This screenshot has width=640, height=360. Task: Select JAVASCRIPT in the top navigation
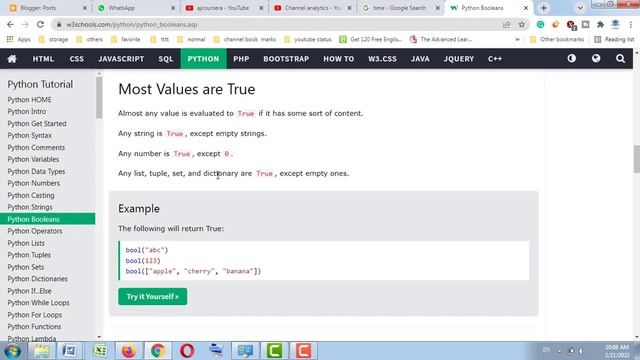pos(121,59)
